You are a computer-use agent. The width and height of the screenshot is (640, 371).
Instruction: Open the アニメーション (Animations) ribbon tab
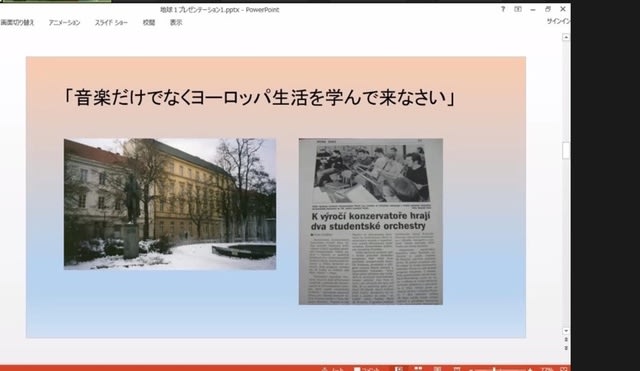click(64, 22)
